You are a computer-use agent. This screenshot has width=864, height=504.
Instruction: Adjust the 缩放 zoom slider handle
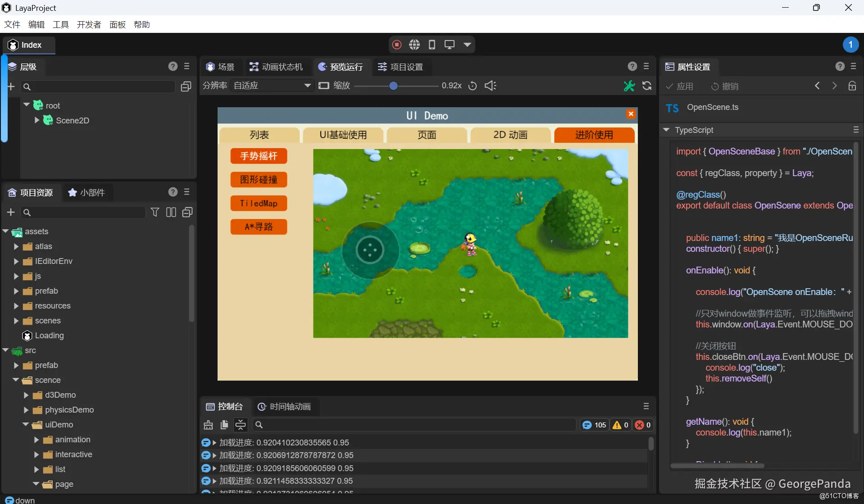(x=394, y=86)
